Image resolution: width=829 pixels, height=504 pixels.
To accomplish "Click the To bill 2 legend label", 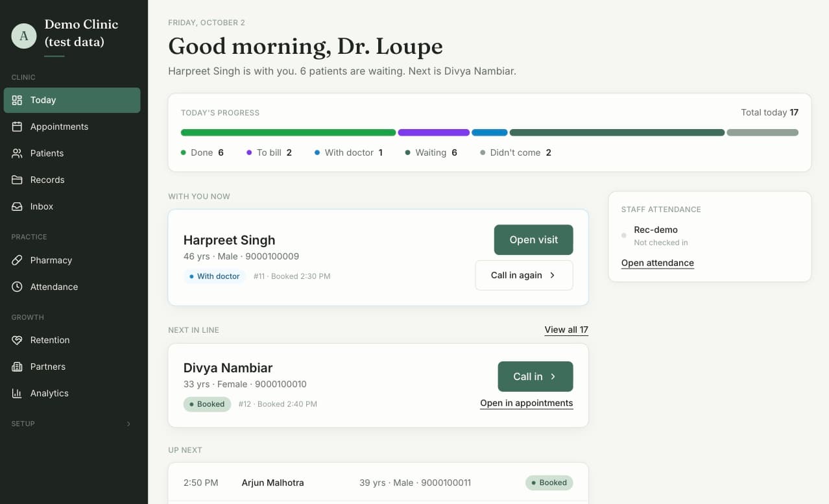I will (x=269, y=152).
